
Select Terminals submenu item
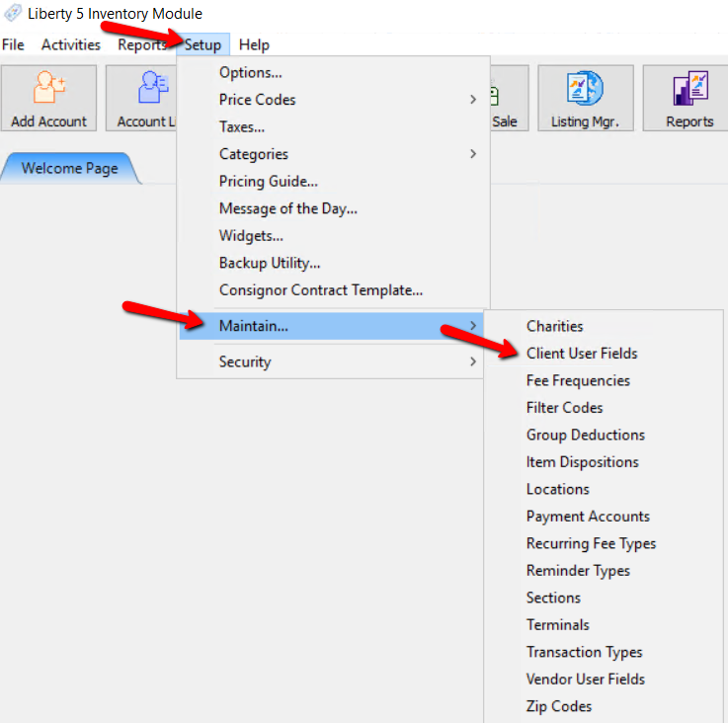tap(604, 624)
